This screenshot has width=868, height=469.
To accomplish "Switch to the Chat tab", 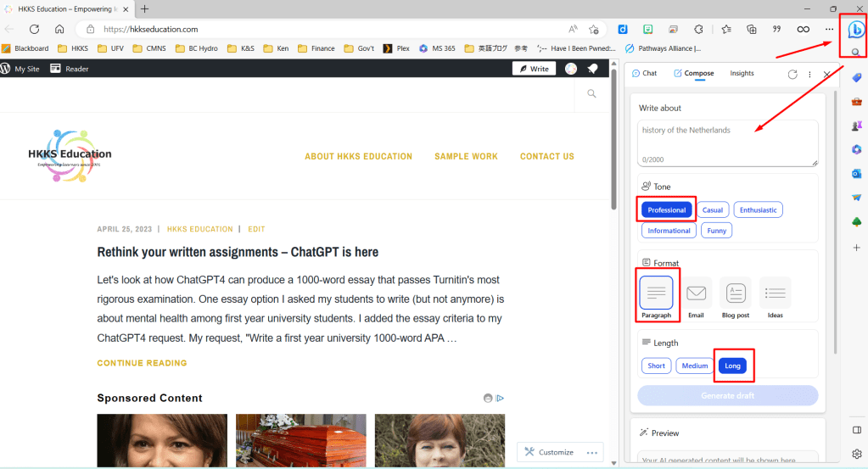I will point(645,74).
